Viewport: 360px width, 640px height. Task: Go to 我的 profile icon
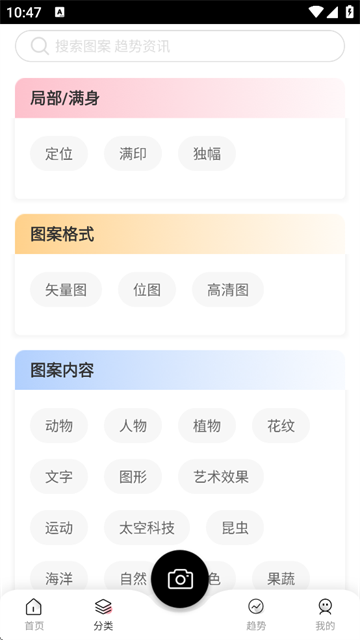click(x=325, y=607)
